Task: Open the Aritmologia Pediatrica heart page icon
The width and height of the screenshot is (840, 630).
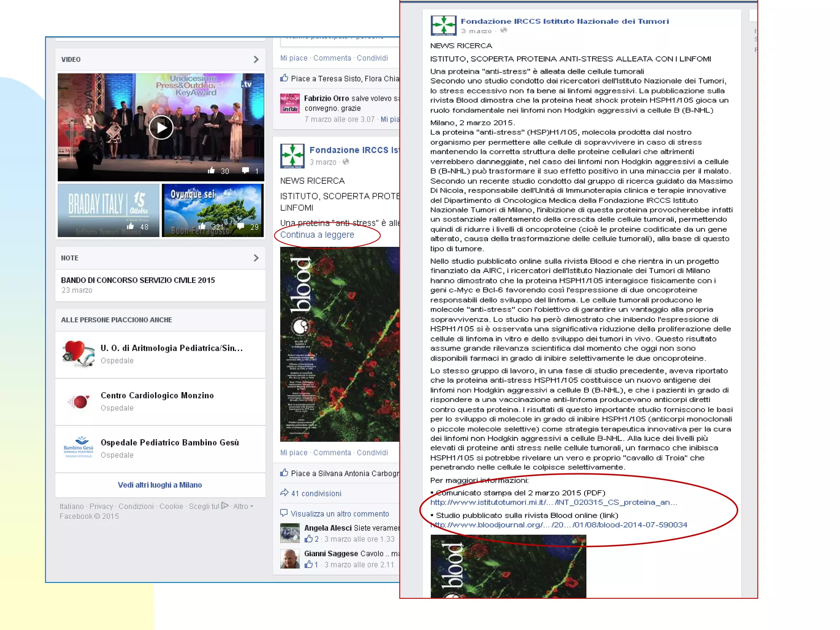Action: coord(78,354)
